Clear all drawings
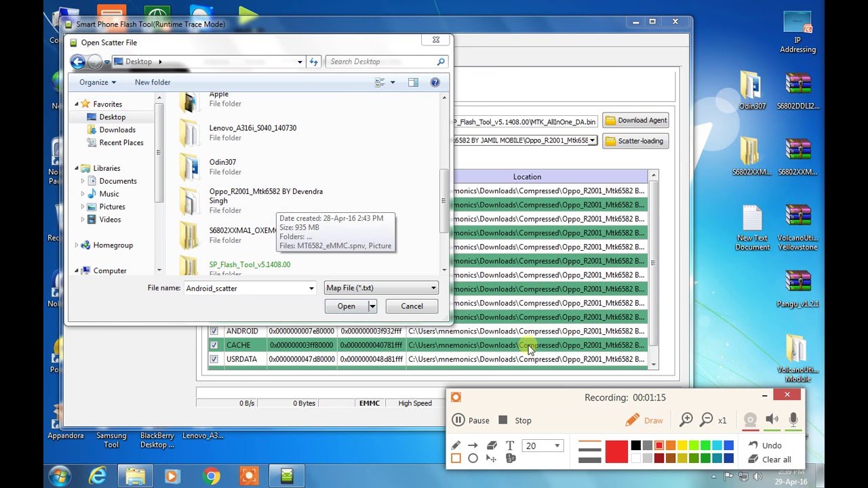 (770, 460)
